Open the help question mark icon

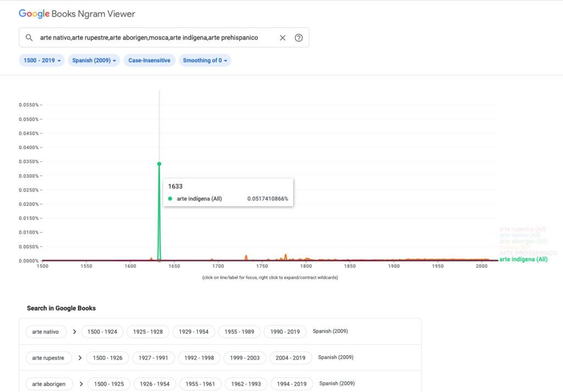[299, 38]
